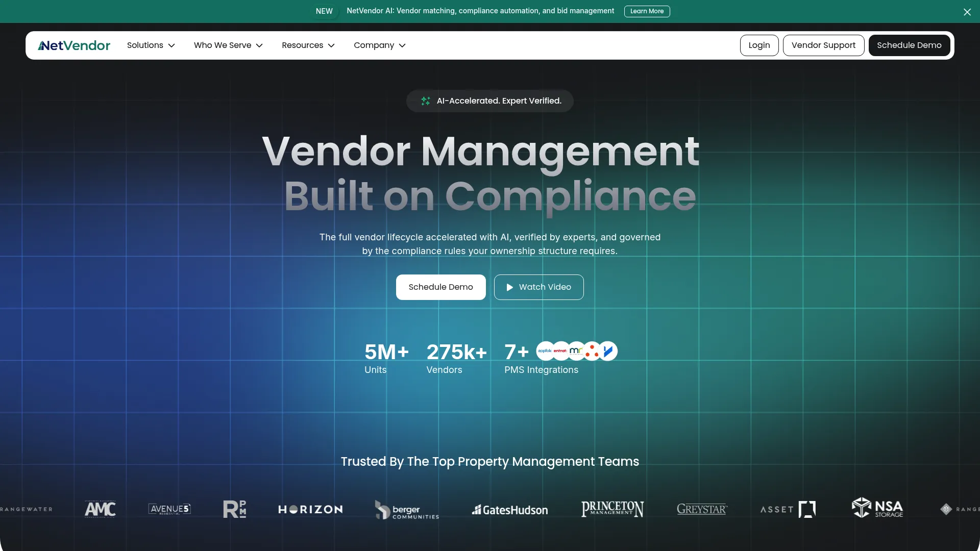This screenshot has height=551, width=980.
Task: Click the NSA Storage logo
Action: 877,508
